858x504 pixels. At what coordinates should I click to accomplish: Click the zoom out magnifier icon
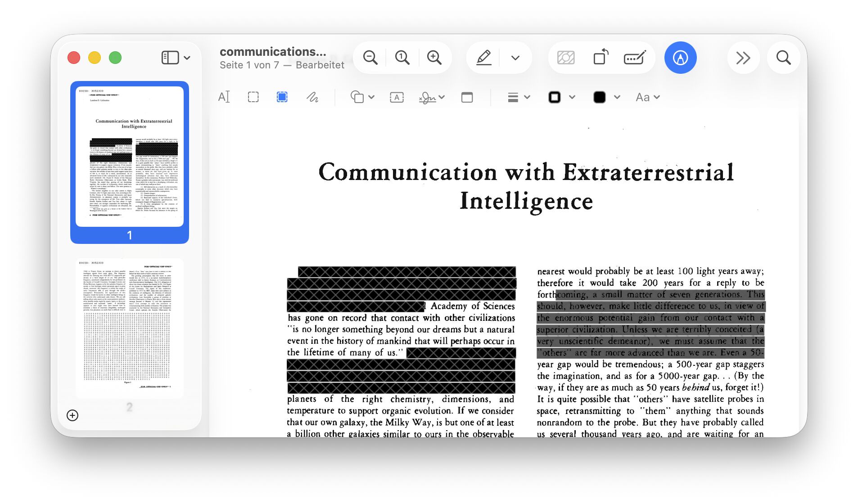click(x=370, y=58)
